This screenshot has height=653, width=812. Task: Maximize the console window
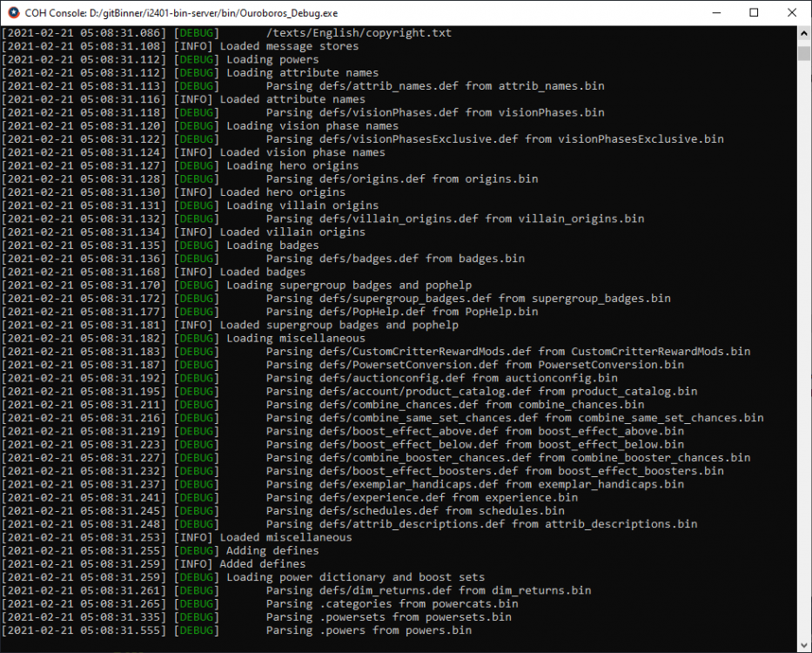(754, 12)
